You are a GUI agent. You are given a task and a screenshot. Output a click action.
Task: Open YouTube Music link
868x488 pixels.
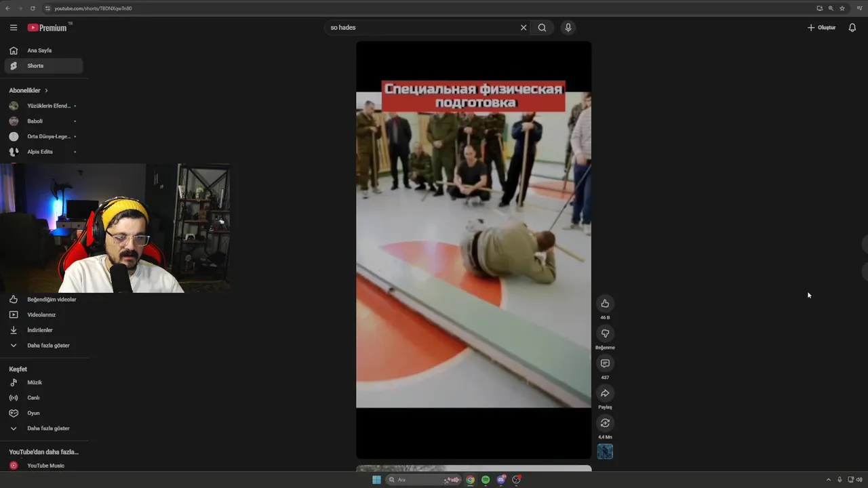pyautogui.click(x=43, y=466)
